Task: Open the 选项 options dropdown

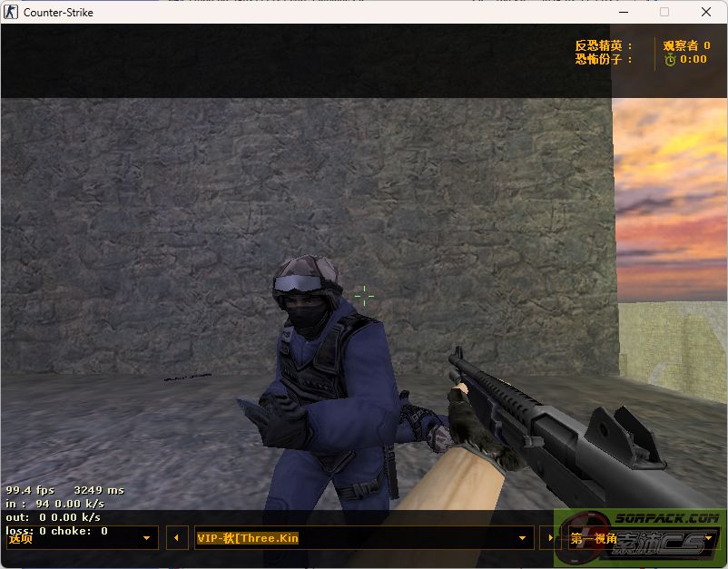Action: click(83, 538)
